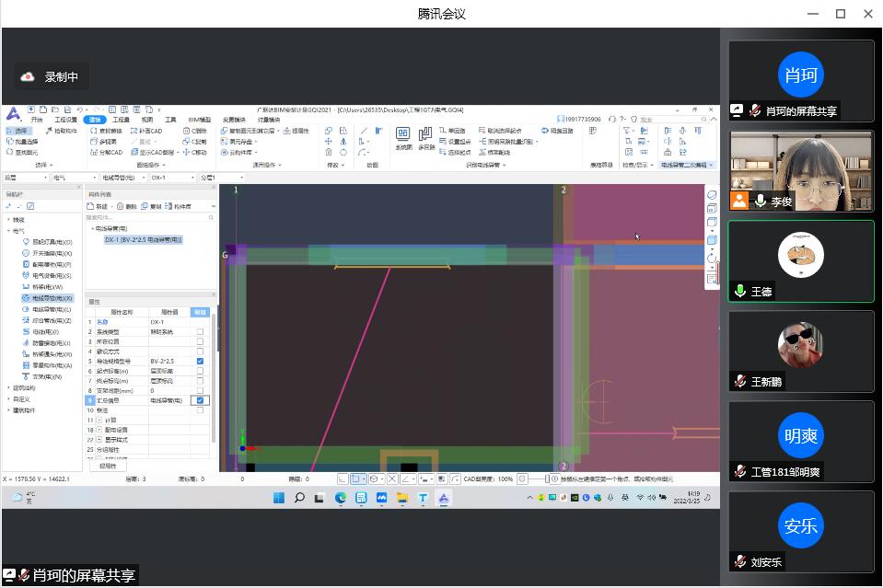Viewport: 883px width, 588px height.
Task: Open Microsoft Edge from the taskbar
Action: (341, 498)
